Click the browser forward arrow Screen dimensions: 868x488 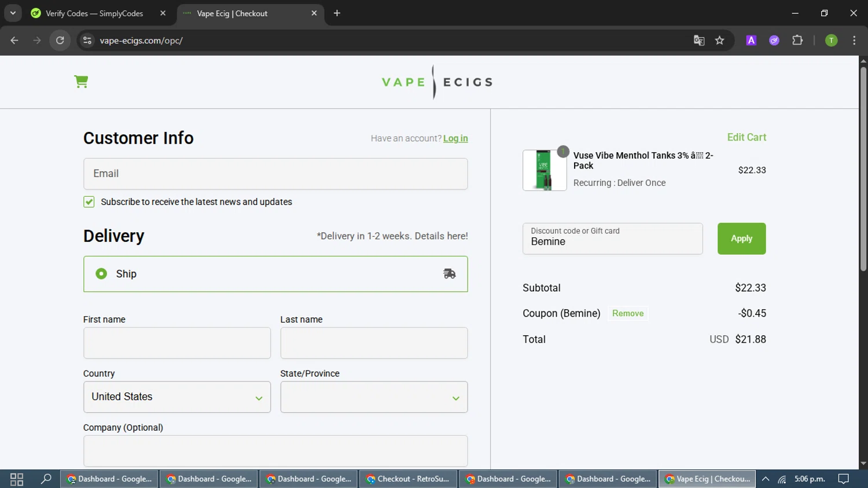click(37, 41)
